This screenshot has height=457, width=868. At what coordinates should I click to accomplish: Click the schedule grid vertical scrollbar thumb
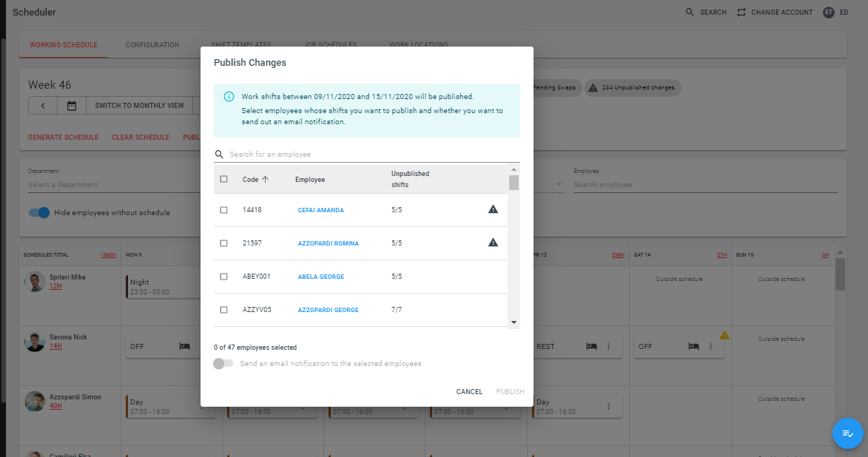(841, 274)
